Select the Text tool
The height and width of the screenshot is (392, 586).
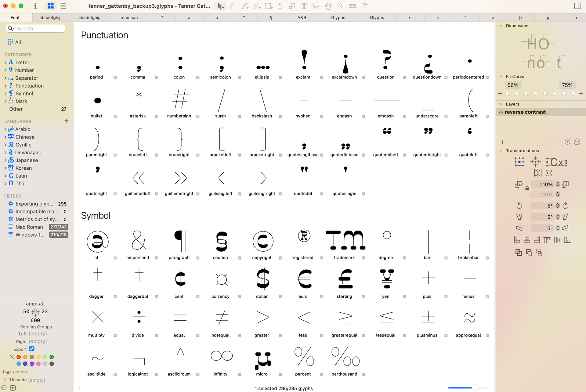pos(304,6)
